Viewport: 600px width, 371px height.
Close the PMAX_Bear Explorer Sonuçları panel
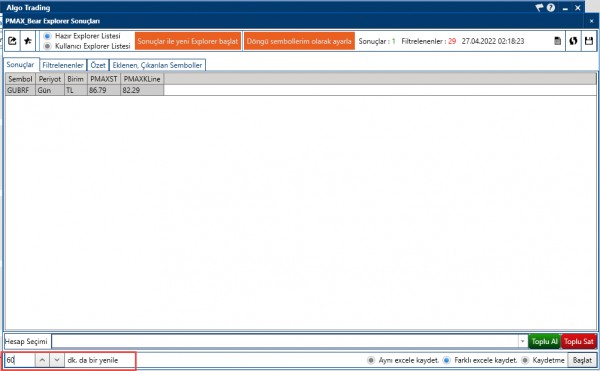(x=591, y=21)
